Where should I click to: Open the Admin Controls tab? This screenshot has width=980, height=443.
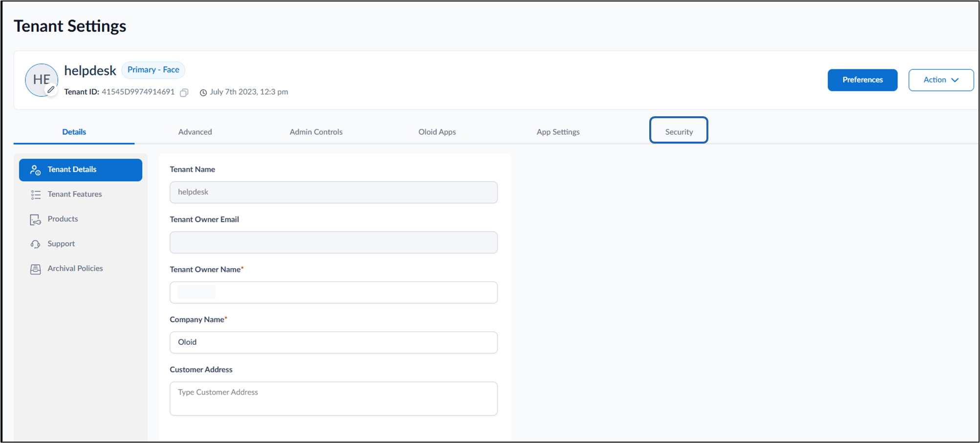point(316,132)
